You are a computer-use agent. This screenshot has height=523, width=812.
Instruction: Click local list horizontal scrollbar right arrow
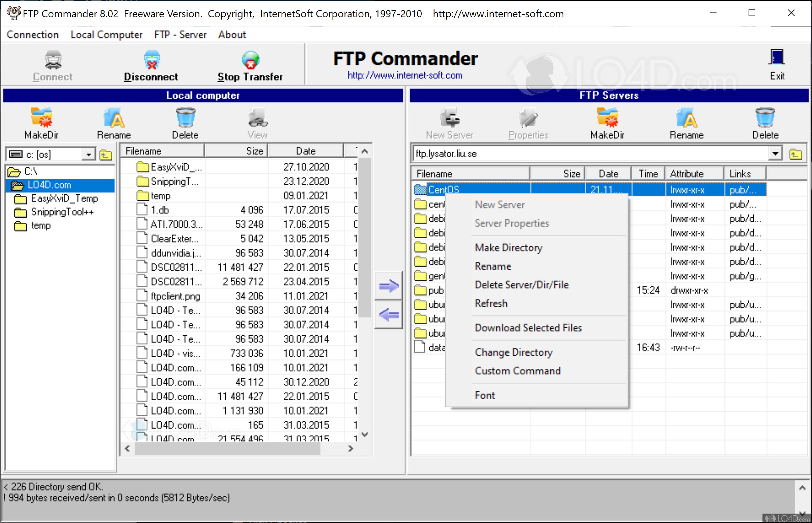[x=351, y=449]
